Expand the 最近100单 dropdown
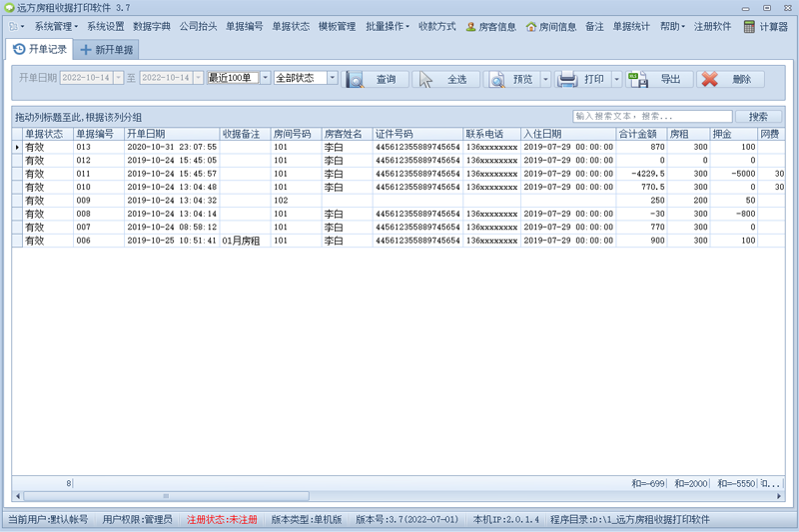 point(266,78)
